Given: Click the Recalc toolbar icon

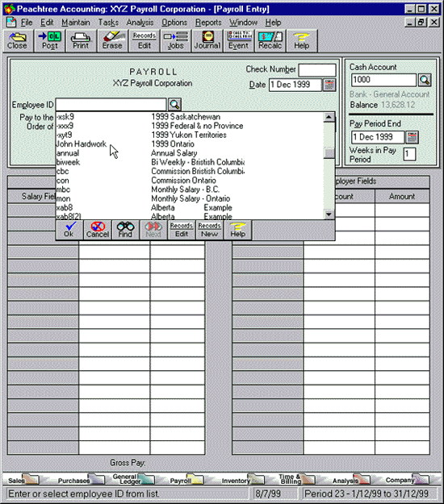Looking at the screenshot, I should point(270,41).
